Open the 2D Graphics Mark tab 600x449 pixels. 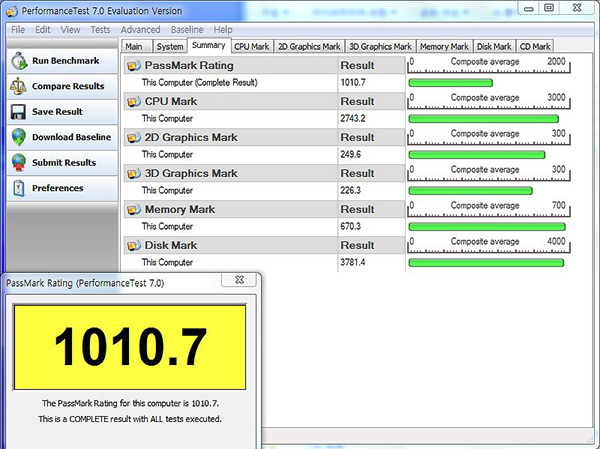(x=309, y=46)
